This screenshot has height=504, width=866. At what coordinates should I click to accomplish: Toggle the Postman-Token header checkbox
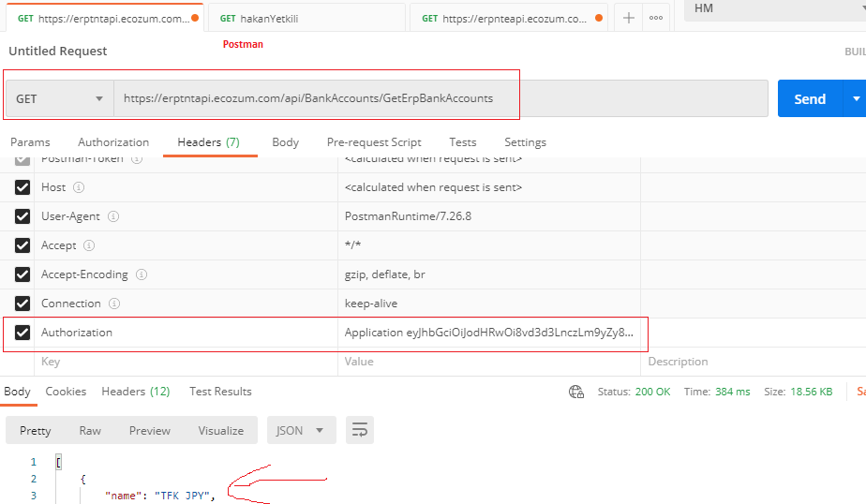point(22,160)
